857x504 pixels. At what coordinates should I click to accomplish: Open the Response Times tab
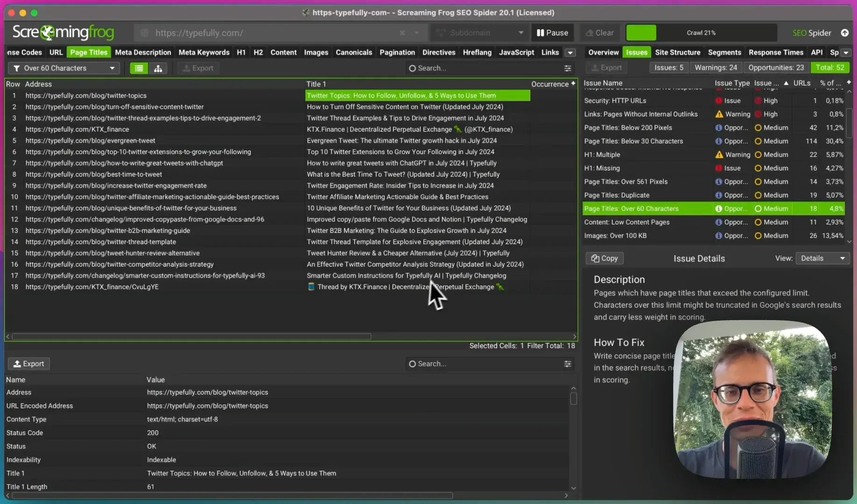pos(776,52)
